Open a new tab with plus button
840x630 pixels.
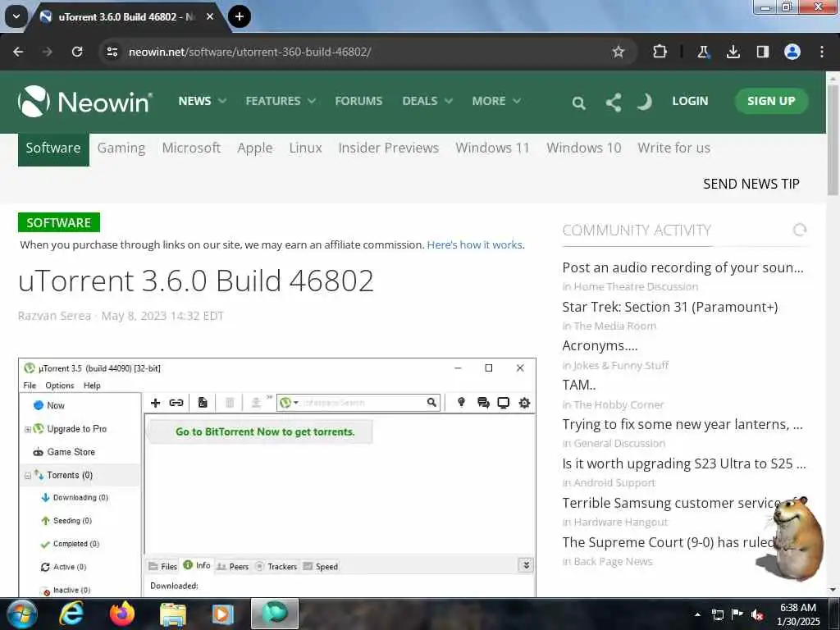(x=240, y=16)
